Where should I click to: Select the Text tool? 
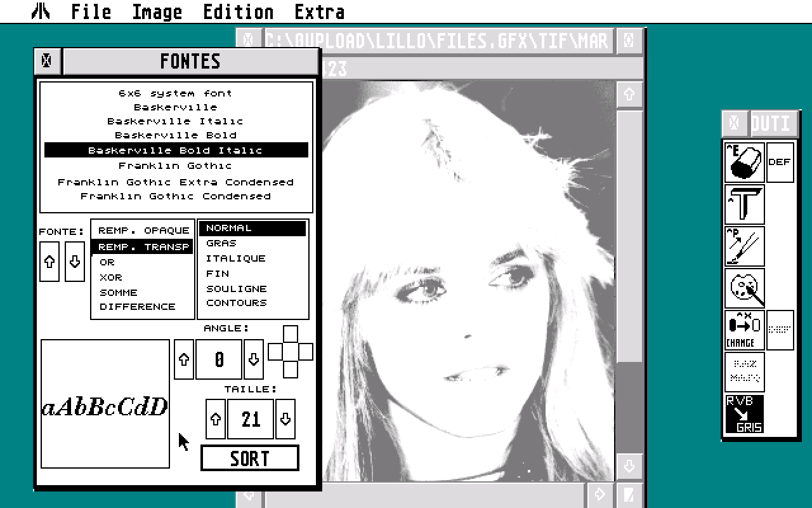click(x=743, y=204)
